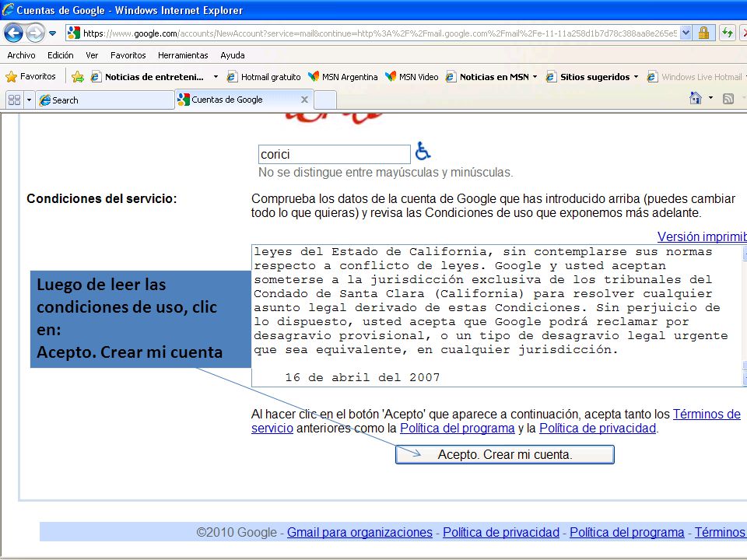Click Acepto. Crear mi cuenta button

pos(504,454)
